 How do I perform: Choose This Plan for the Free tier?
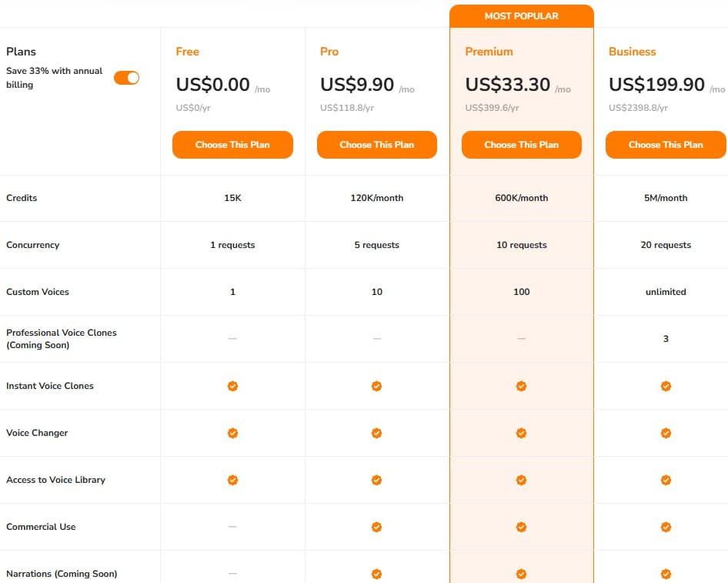[x=232, y=145]
